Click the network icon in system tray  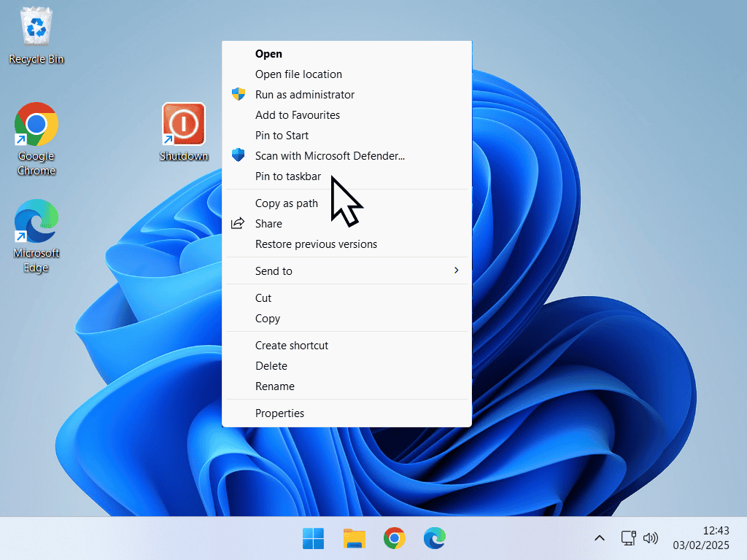pyautogui.click(x=628, y=538)
